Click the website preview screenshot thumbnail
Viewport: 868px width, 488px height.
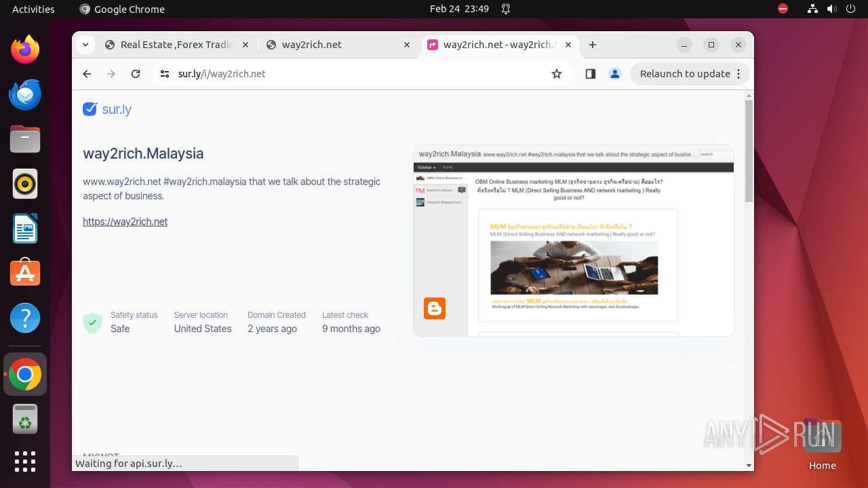coord(574,241)
